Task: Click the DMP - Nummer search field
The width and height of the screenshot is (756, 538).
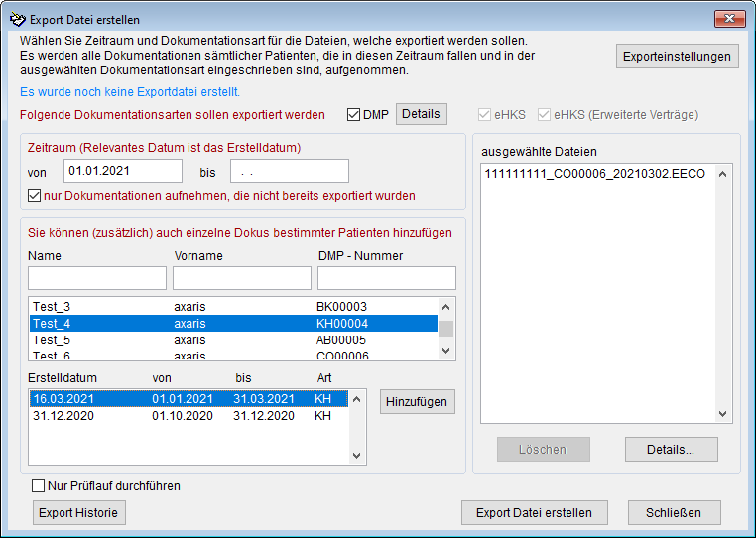Action: [x=387, y=278]
